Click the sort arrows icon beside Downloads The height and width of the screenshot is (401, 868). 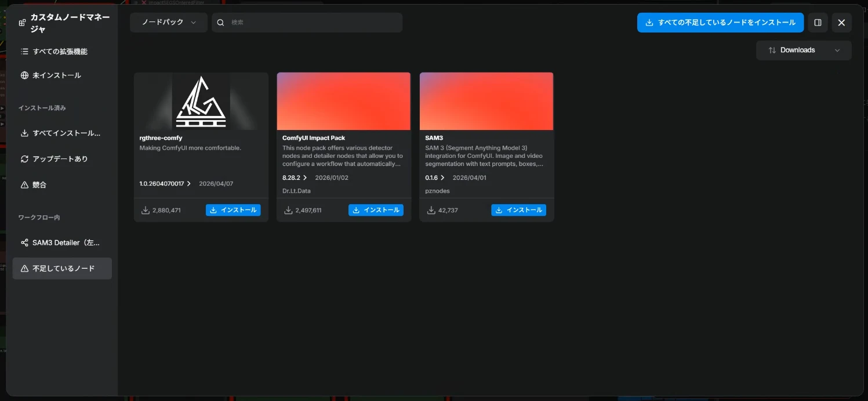pos(772,50)
